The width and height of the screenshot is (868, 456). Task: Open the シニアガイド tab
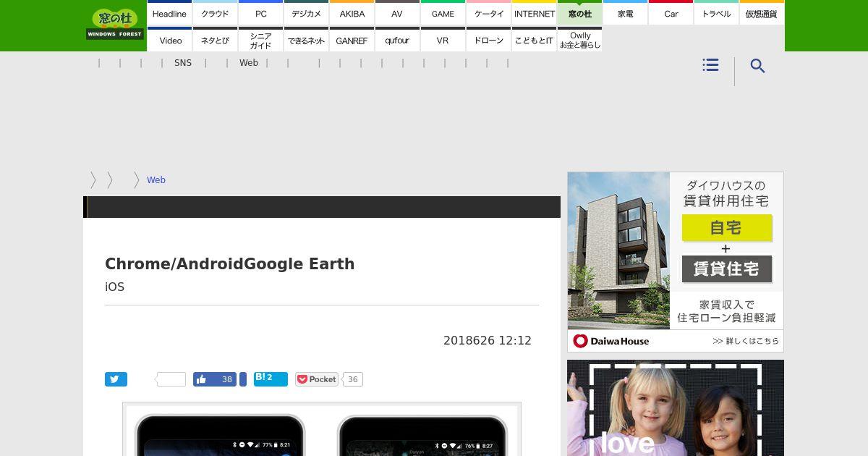(x=261, y=40)
